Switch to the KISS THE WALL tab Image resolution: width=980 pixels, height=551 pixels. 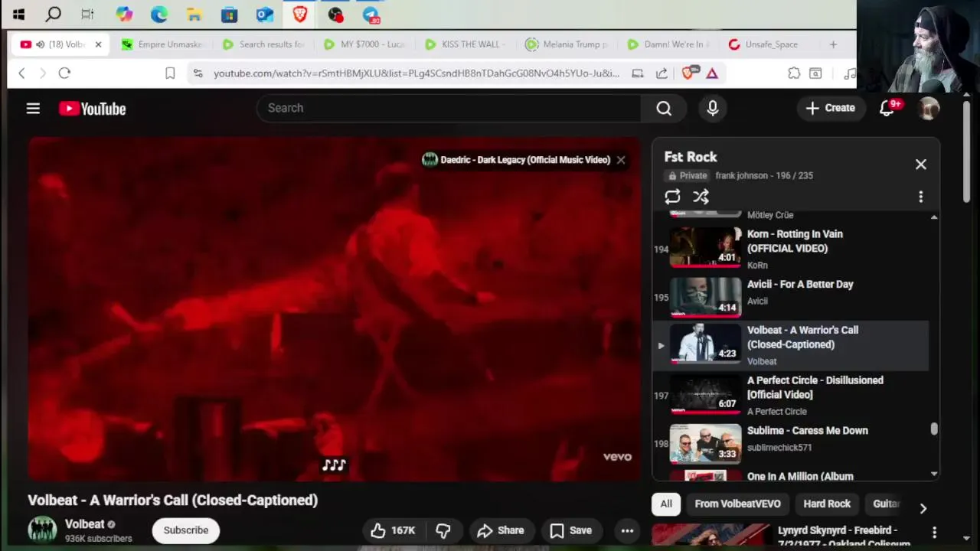pos(465,44)
